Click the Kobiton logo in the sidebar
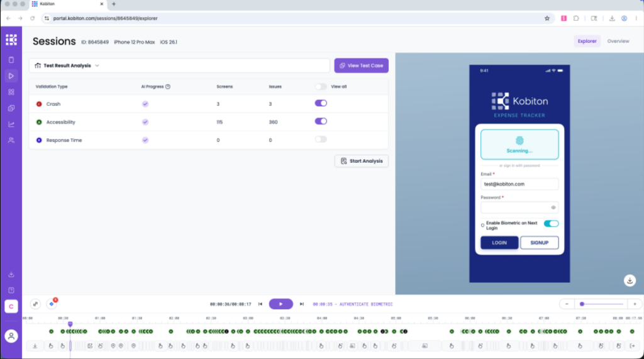644x359 pixels. tap(11, 40)
